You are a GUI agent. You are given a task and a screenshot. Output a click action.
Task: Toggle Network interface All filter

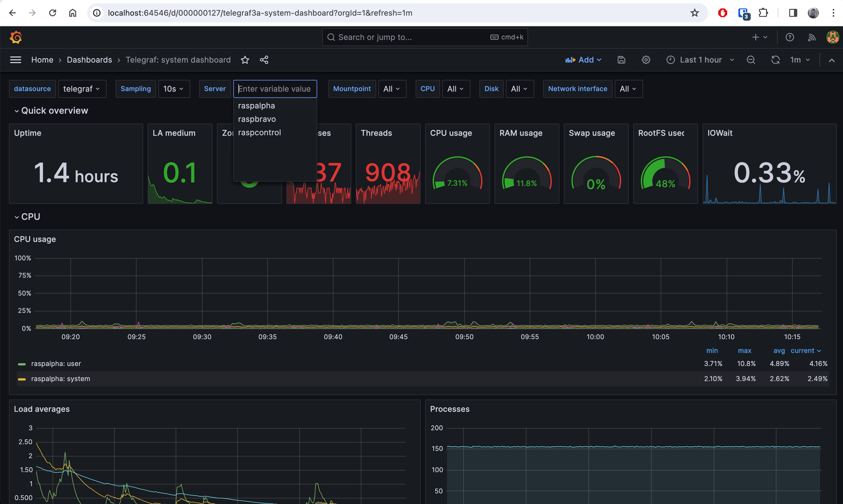coord(627,89)
